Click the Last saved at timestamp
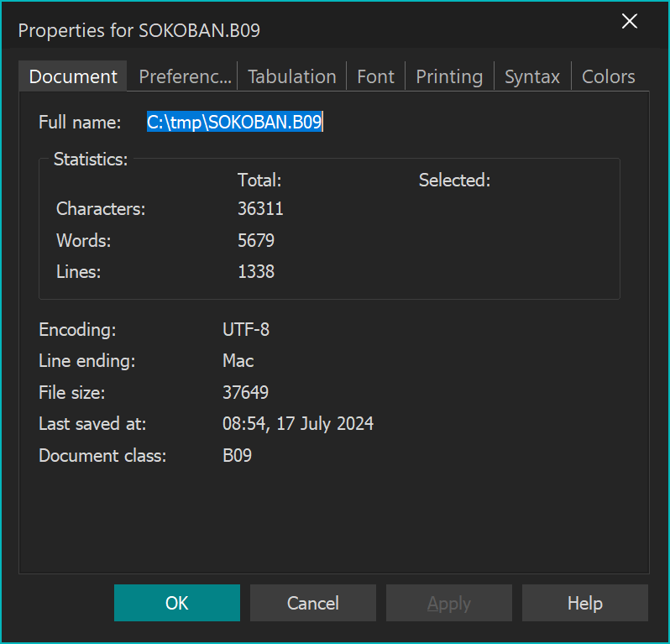Screen dimensions: 670x644 tap(297, 424)
